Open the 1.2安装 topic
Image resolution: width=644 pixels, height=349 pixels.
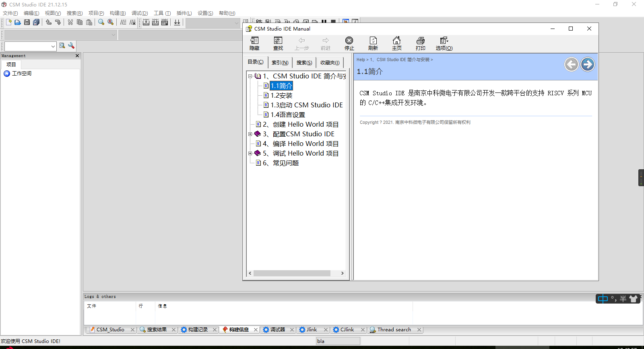point(281,95)
